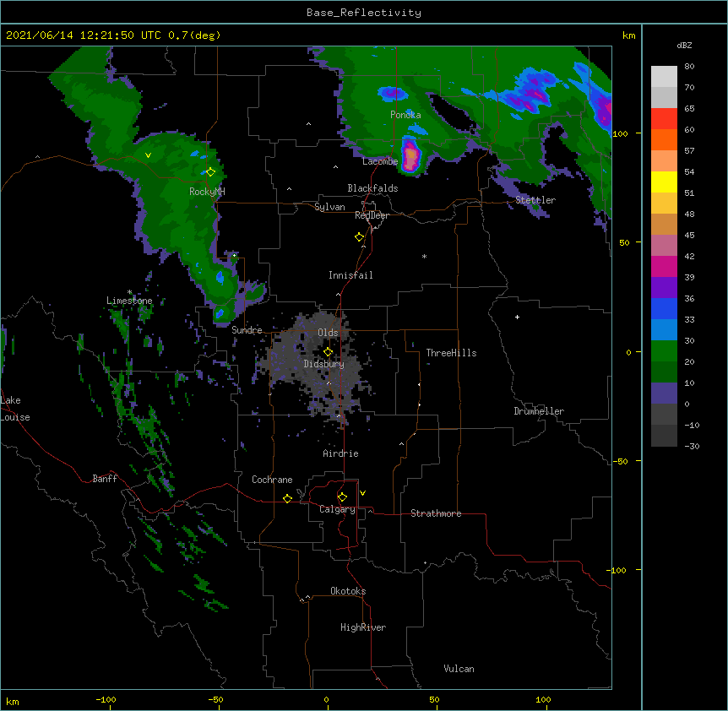Click the Sylvan label
Image resolution: width=728 pixels, height=711 pixels.
[x=329, y=207]
